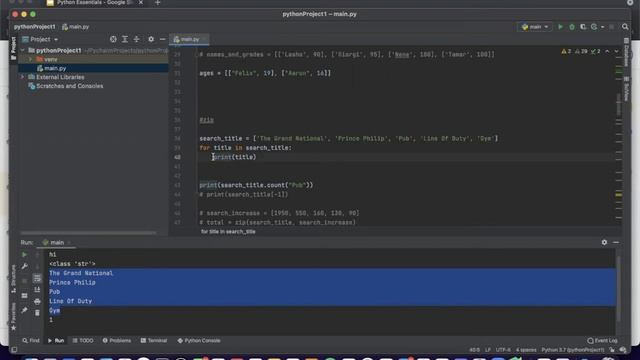Select Scratches and Consoles
Image resolution: width=640 pixels, height=360 pixels.
tap(69, 86)
